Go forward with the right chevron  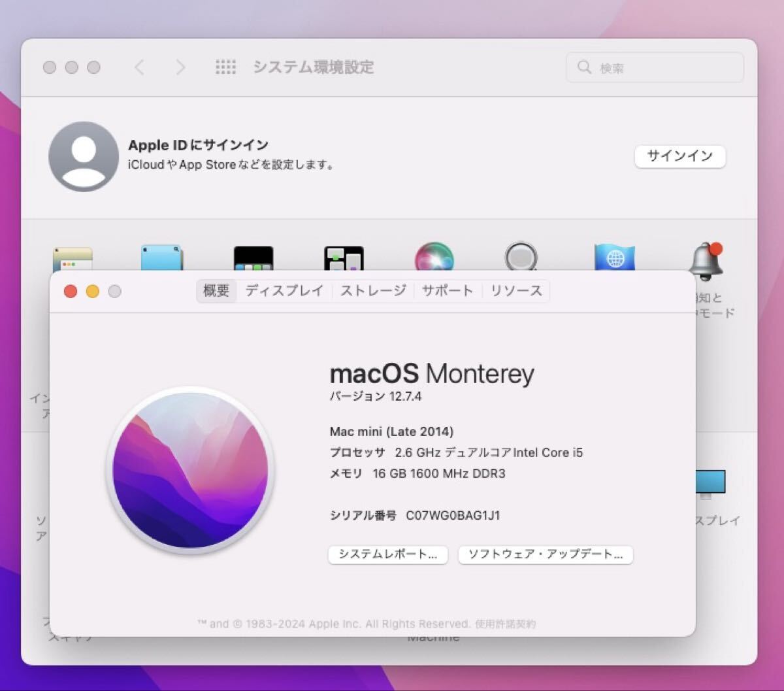coord(180,67)
